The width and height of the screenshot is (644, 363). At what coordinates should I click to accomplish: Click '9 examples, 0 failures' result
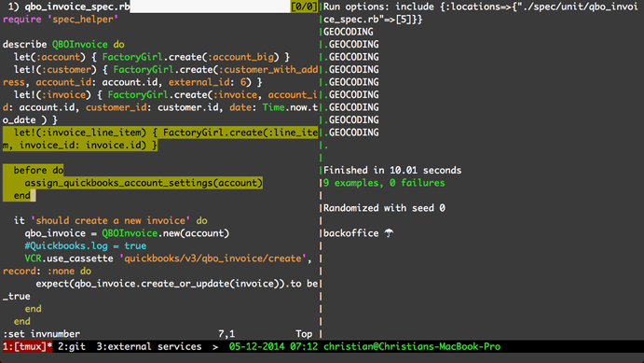[x=384, y=183]
